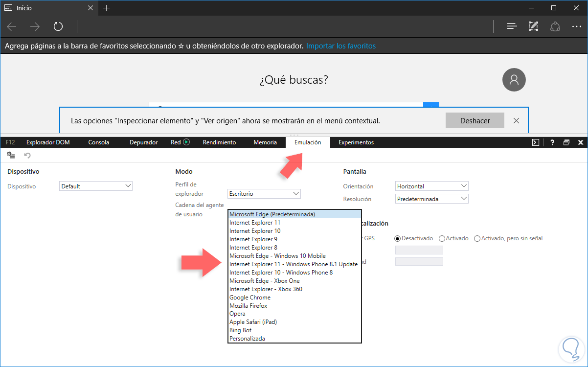Click the Inicio browser tab

click(49, 8)
